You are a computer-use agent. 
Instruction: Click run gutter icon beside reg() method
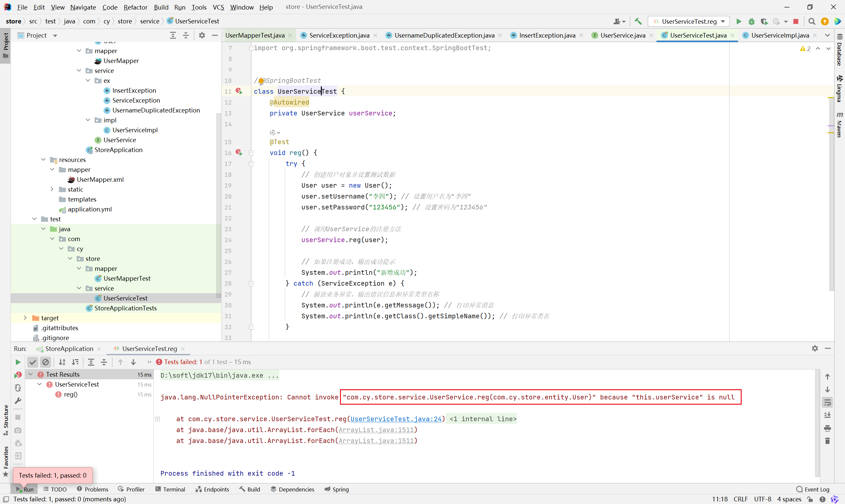tap(239, 152)
